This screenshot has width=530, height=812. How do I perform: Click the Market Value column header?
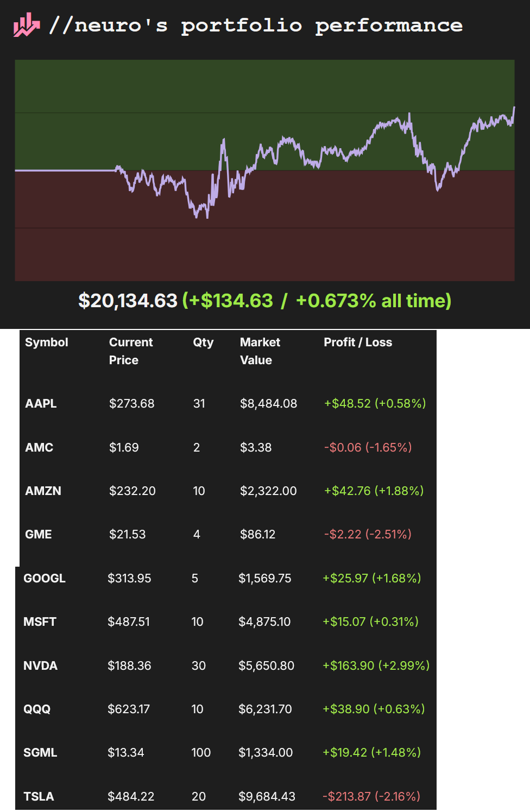pyautogui.click(x=260, y=351)
